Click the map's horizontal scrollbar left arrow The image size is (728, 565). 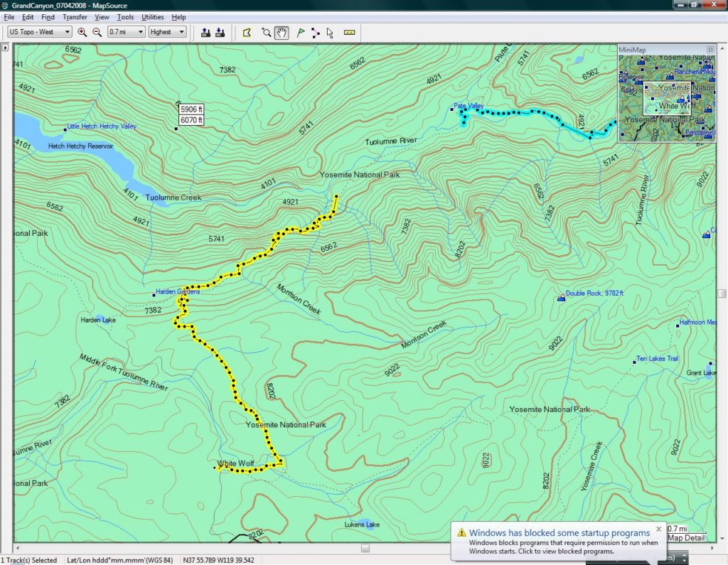tap(17, 548)
